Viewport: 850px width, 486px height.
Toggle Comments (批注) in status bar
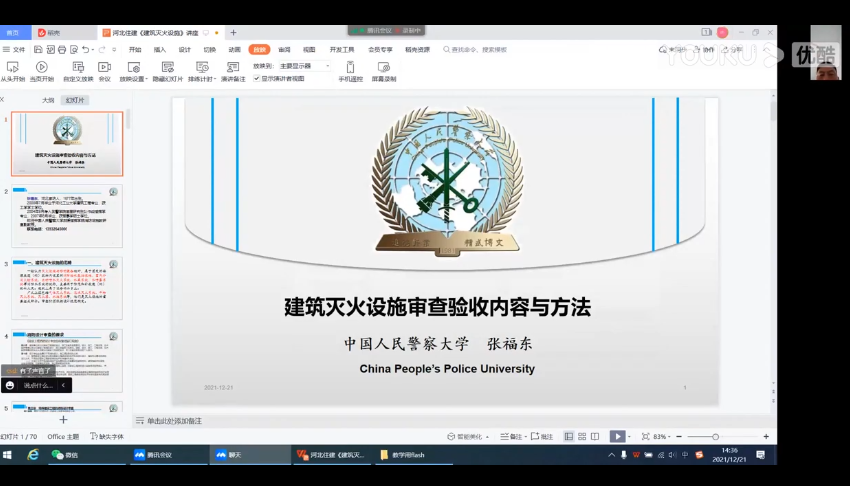tap(542, 436)
